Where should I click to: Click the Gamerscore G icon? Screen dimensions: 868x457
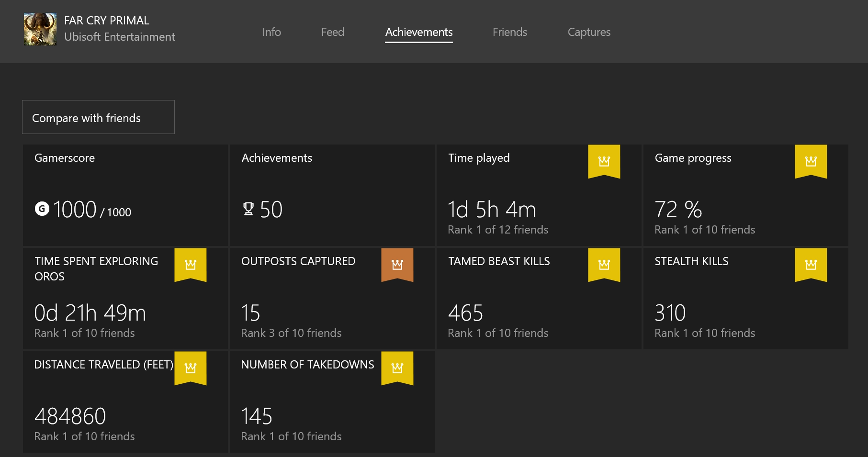(x=42, y=209)
